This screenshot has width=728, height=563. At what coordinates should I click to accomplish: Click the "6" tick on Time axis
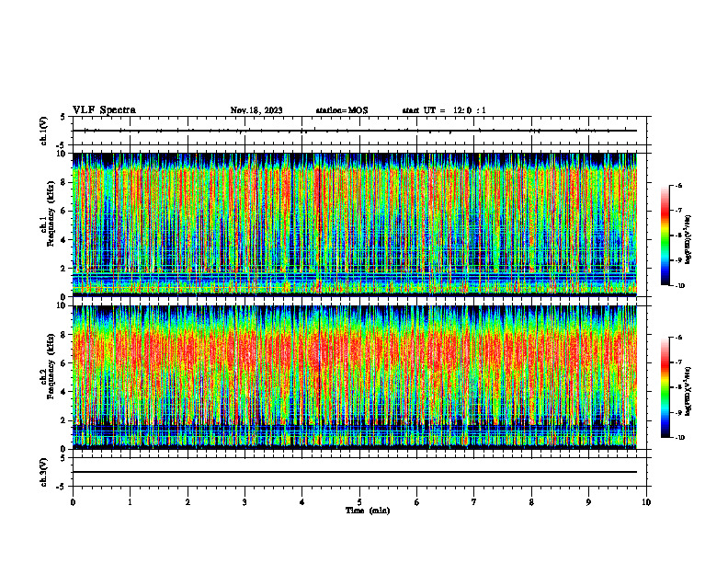[x=417, y=502]
